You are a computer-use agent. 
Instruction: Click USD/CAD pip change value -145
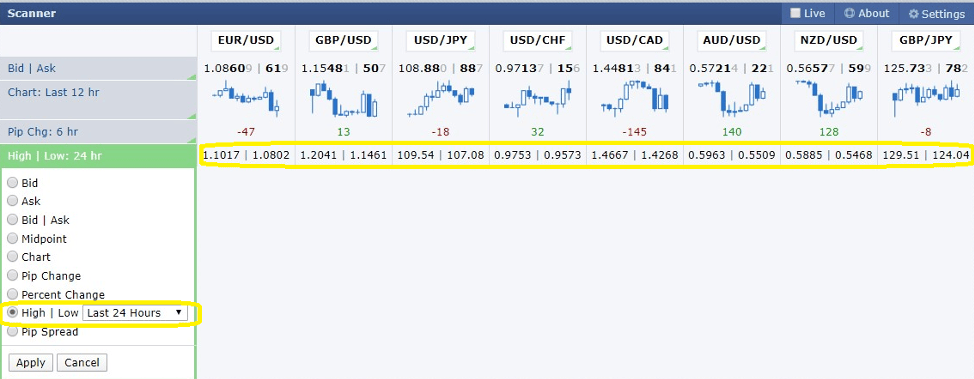point(635,132)
